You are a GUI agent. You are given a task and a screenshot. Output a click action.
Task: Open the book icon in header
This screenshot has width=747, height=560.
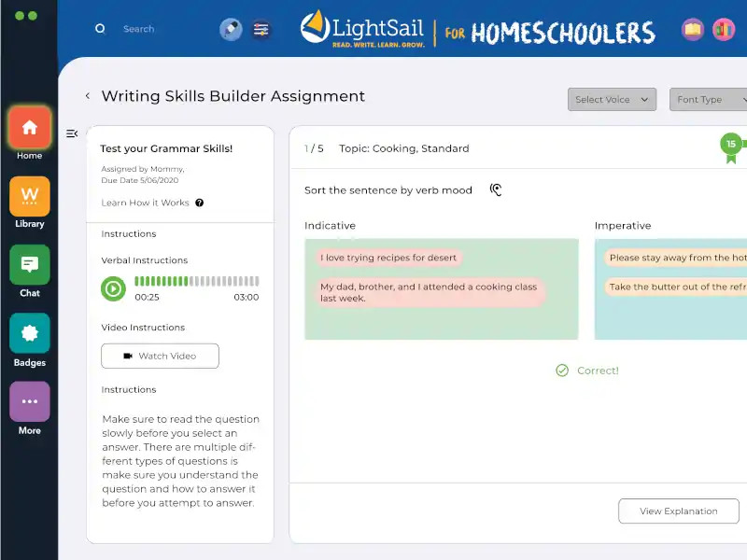692,29
